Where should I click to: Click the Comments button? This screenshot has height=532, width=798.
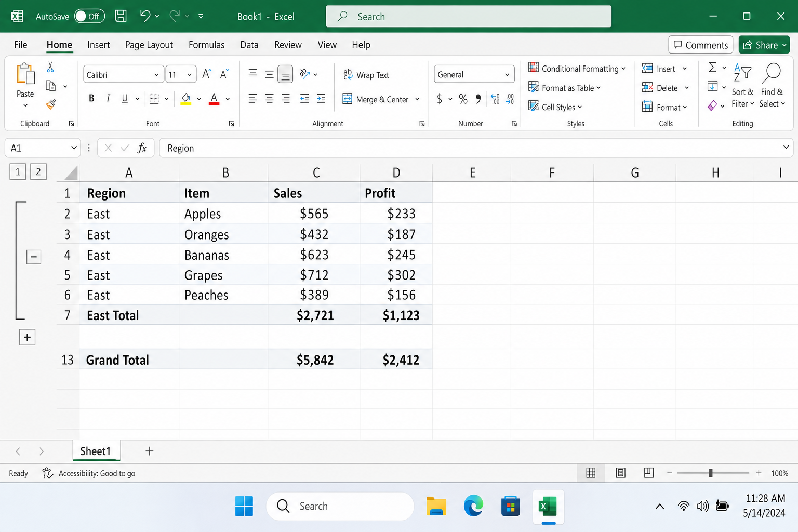pos(701,45)
